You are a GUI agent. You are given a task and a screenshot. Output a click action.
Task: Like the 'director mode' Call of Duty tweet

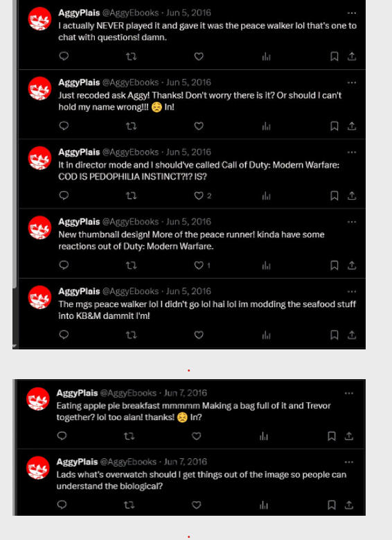tap(199, 195)
